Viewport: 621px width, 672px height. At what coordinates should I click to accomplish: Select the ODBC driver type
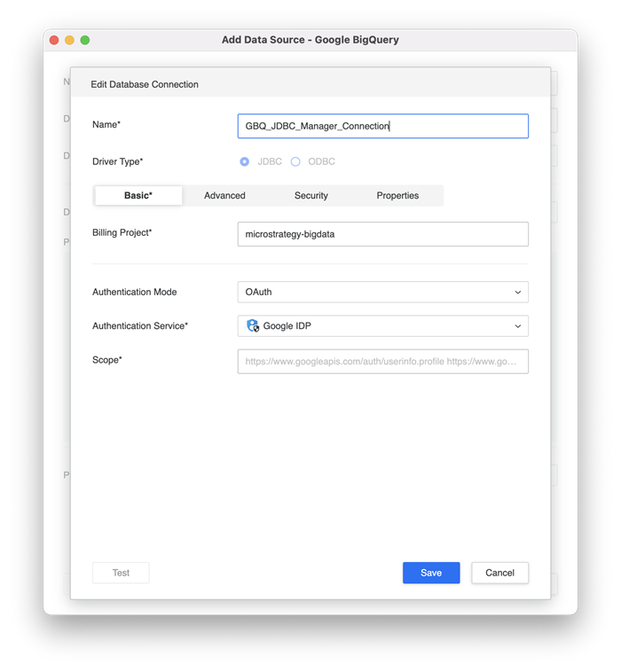(295, 162)
